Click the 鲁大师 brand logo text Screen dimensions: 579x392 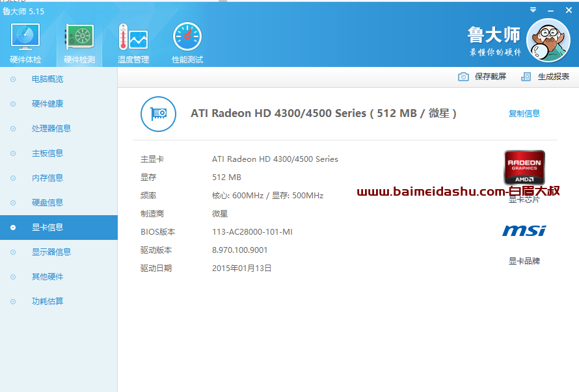(494, 36)
